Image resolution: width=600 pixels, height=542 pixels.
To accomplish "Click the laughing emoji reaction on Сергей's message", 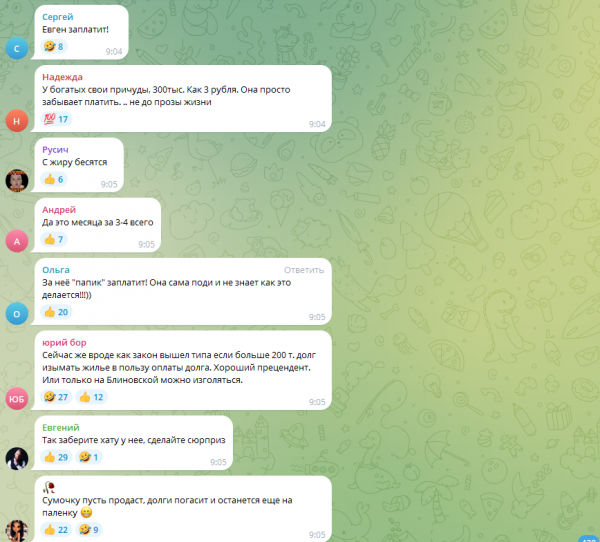I will 54,47.
